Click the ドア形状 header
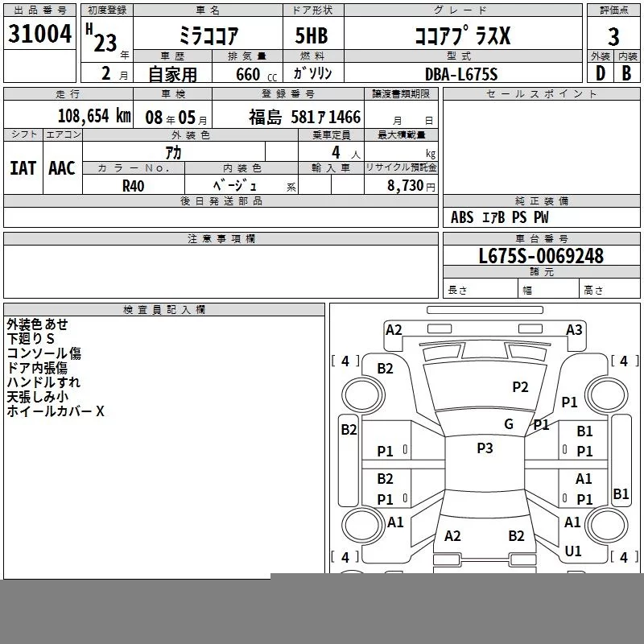This screenshot has height=644, width=644. (313, 10)
